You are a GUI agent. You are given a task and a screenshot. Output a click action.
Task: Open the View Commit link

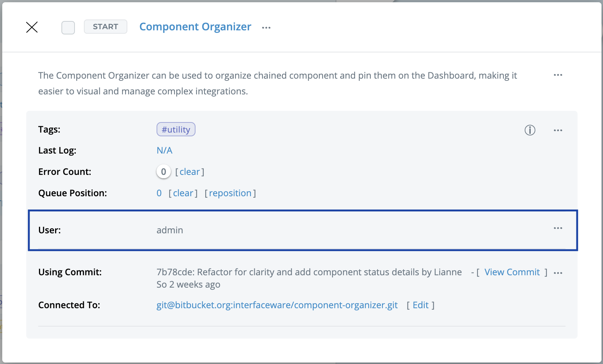[x=512, y=272]
